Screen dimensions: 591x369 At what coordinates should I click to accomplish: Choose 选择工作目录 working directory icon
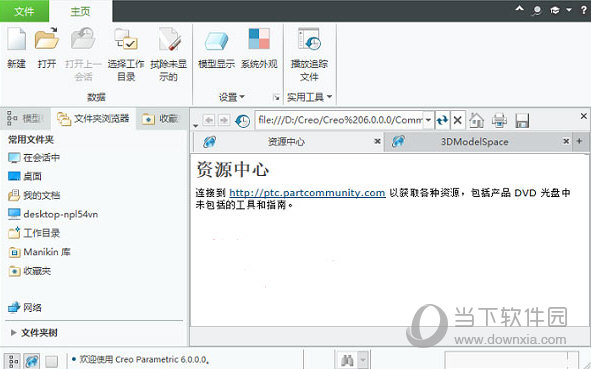click(x=126, y=39)
